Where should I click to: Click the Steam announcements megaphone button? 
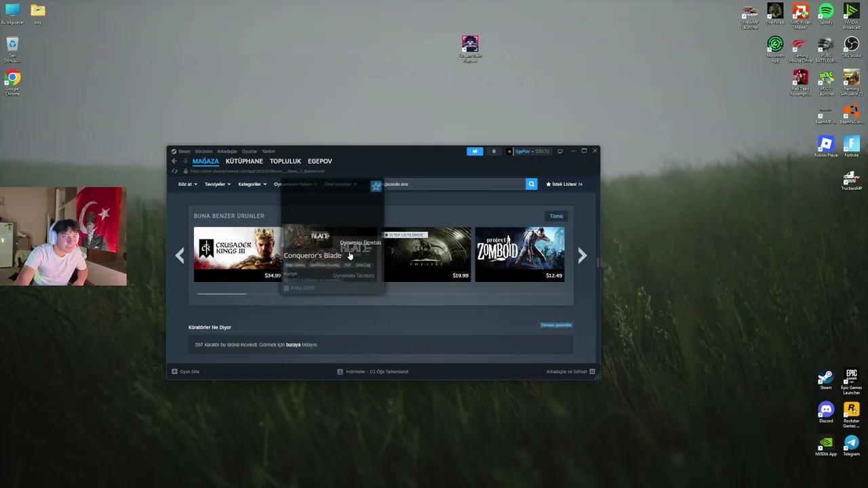(x=475, y=151)
